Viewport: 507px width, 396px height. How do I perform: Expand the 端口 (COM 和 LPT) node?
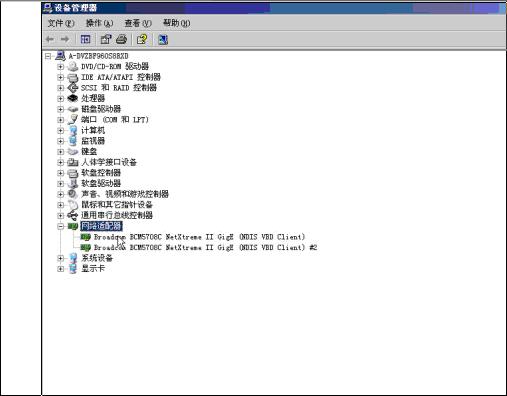point(60,120)
